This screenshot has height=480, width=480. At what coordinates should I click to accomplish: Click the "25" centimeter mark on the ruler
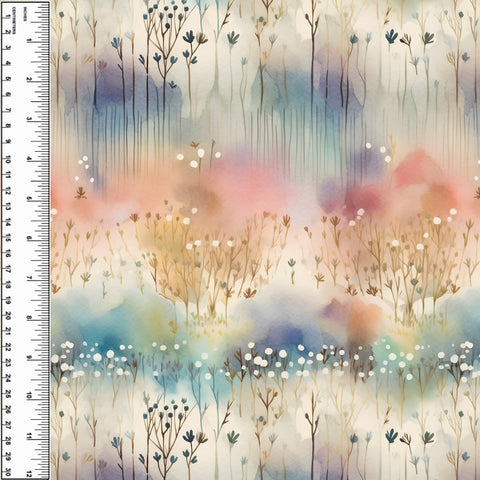8,394
